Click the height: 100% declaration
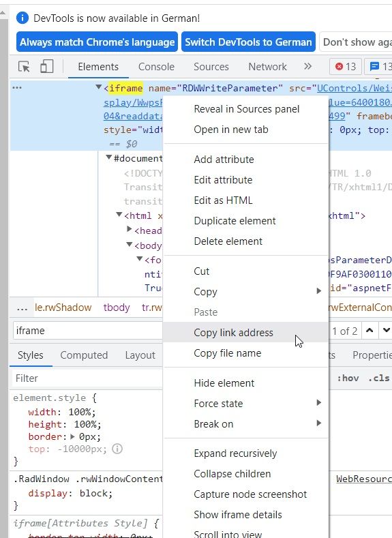This screenshot has width=392, height=538. coord(65,424)
